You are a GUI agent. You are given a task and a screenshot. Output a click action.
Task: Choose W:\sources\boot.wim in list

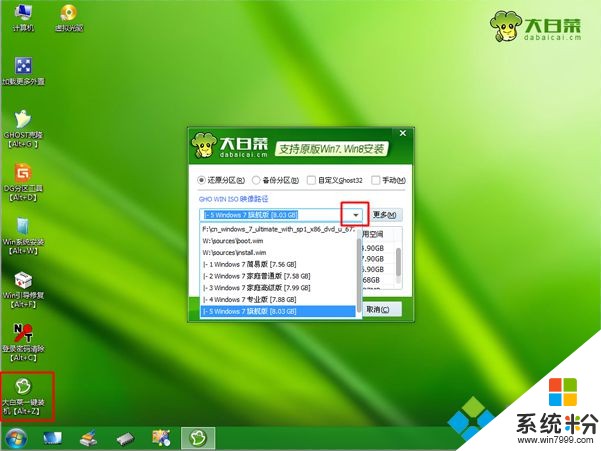coord(278,241)
